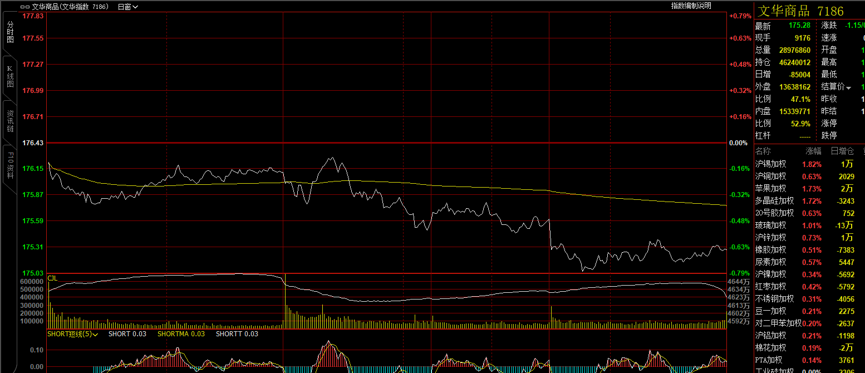Select the PTA加权 row
The height and width of the screenshot is (373, 865).
pyautogui.click(x=809, y=360)
